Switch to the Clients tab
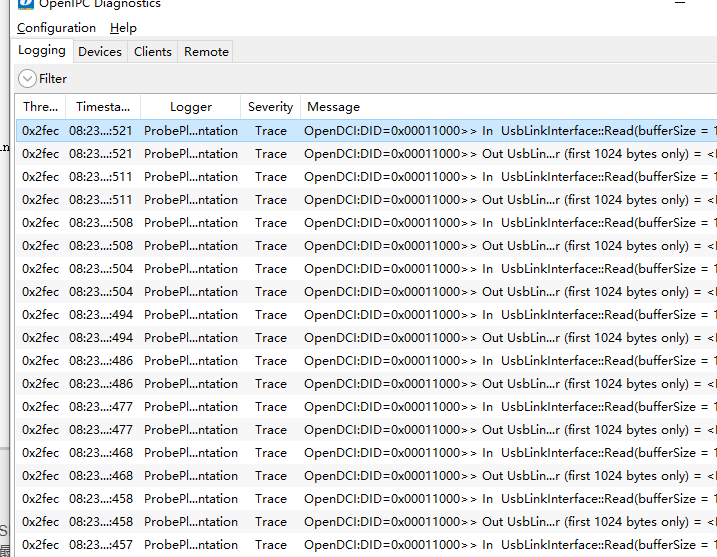The width and height of the screenshot is (717, 557). coord(152,52)
